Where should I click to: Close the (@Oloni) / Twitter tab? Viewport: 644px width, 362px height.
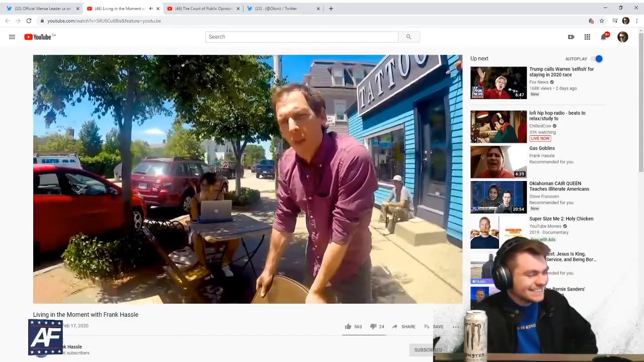pos(318,9)
